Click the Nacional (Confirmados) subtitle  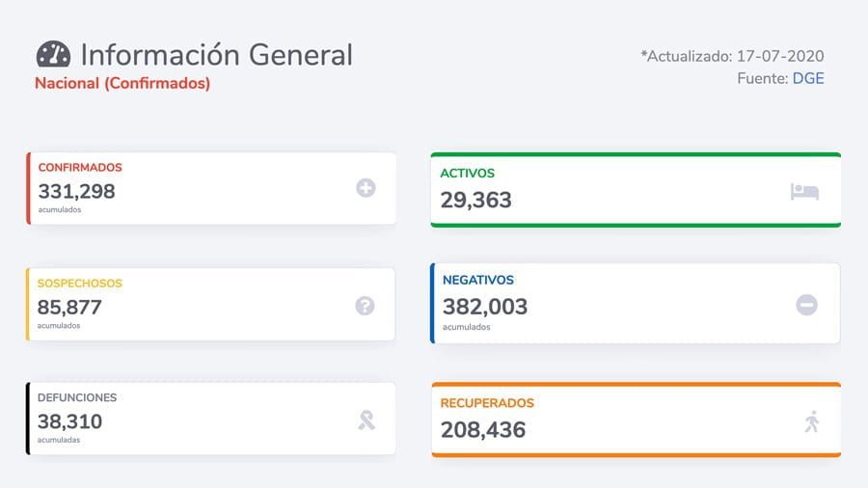pyautogui.click(x=122, y=83)
